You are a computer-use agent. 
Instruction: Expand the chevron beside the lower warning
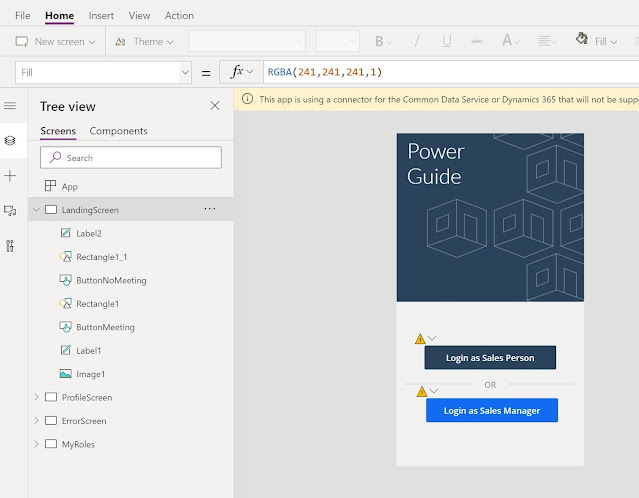[x=434, y=391]
